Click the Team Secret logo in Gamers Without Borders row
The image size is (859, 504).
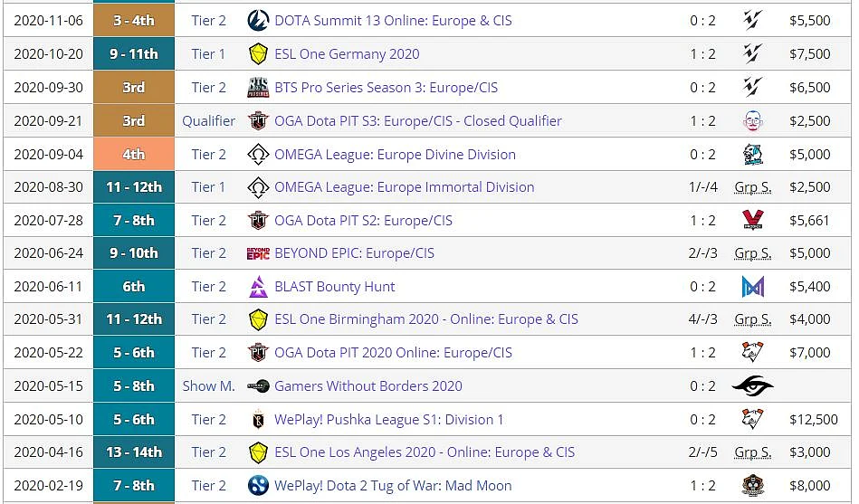tap(753, 386)
